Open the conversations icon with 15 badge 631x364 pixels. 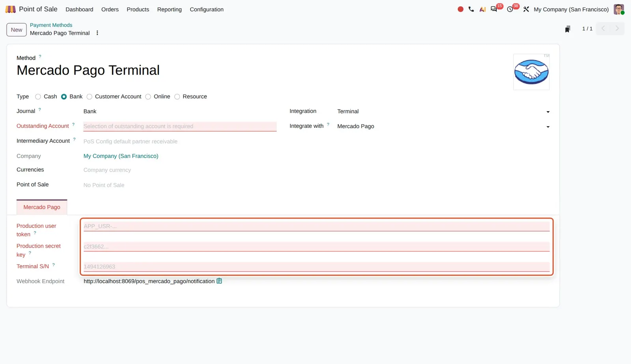[494, 9]
